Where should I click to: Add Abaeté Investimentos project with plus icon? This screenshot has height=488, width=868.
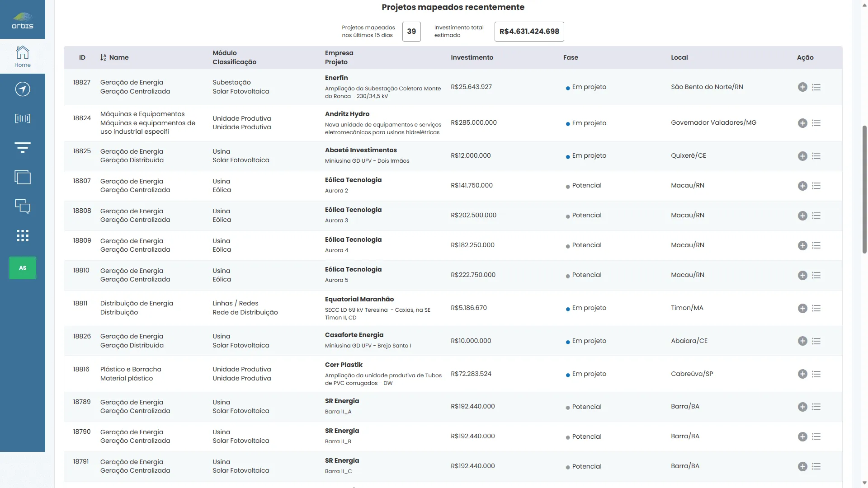pyautogui.click(x=802, y=156)
